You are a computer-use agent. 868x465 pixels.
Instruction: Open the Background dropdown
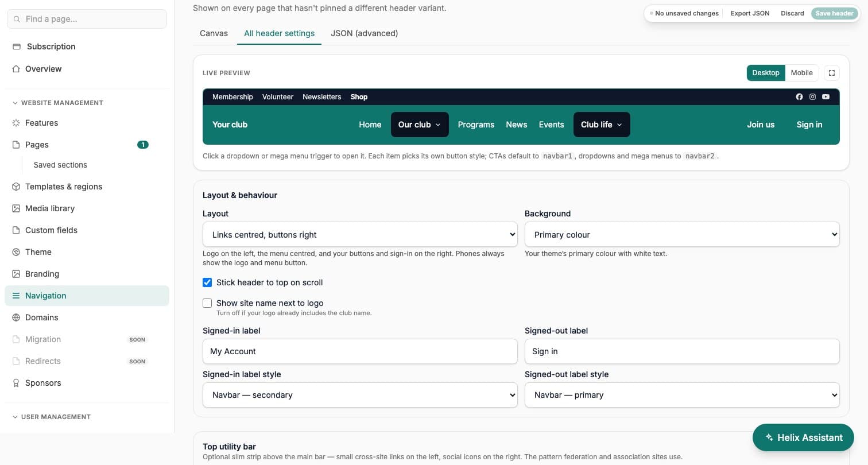[x=682, y=235]
